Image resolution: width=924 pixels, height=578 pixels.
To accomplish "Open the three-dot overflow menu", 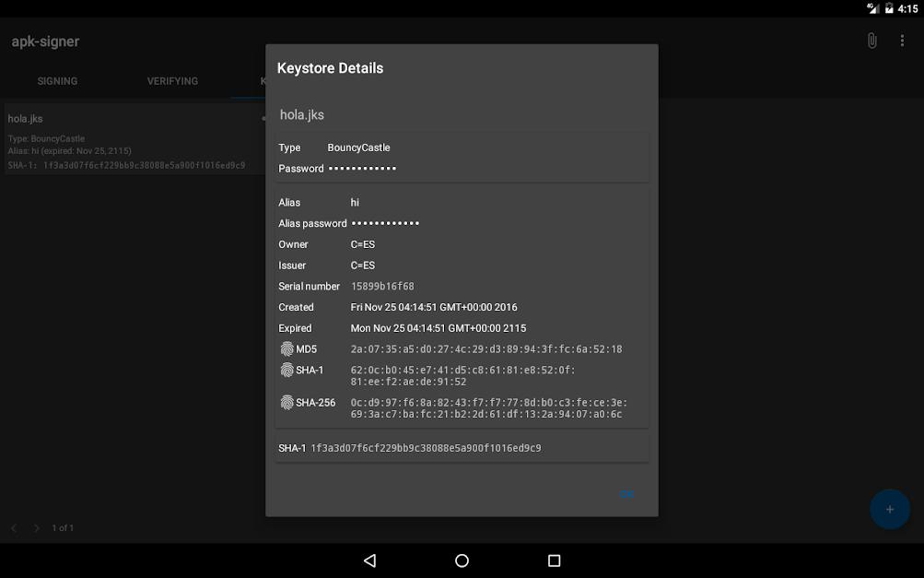I will [x=902, y=41].
